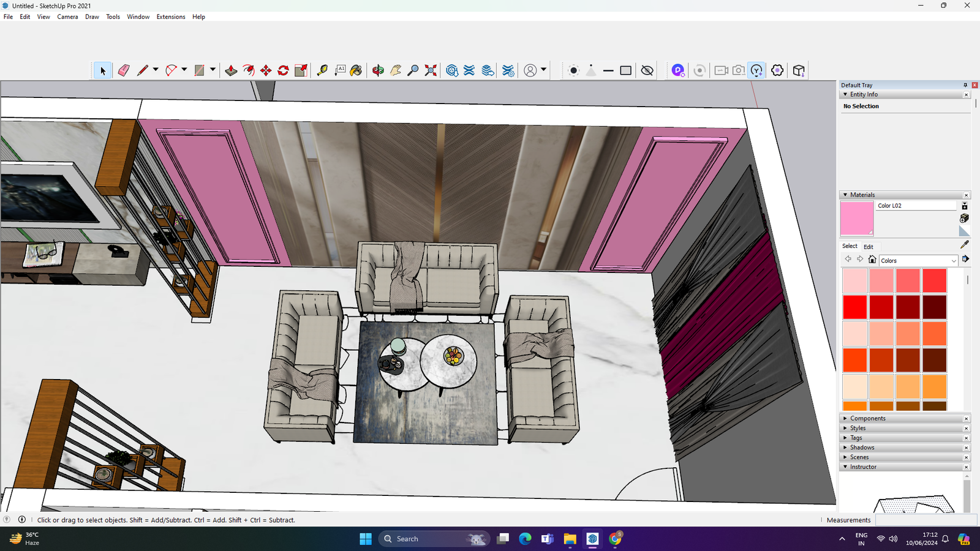Select the bright red color swatch
The width and height of the screenshot is (980, 551).
tap(854, 307)
